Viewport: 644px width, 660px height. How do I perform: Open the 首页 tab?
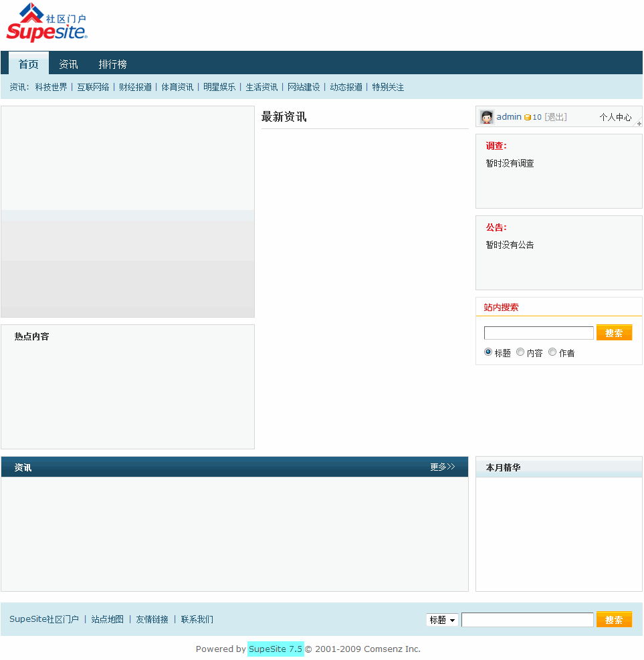(28, 64)
